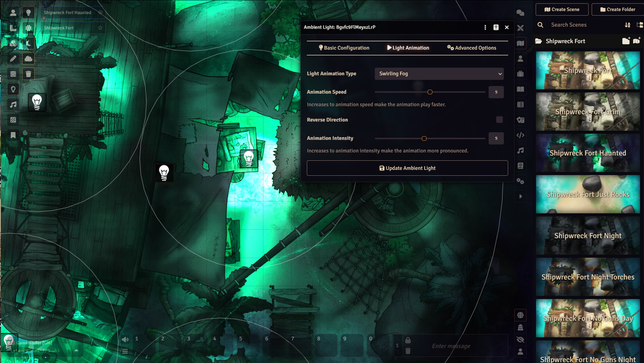Screen dimensions: 644x363
Task: Open the Measurement ruler controls
Action: pos(13,28)
